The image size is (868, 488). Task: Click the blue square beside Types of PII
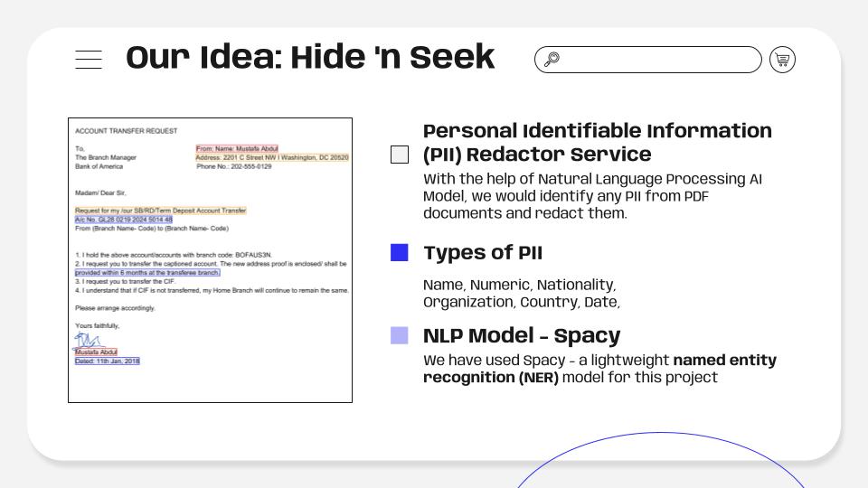[x=399, y=252]
